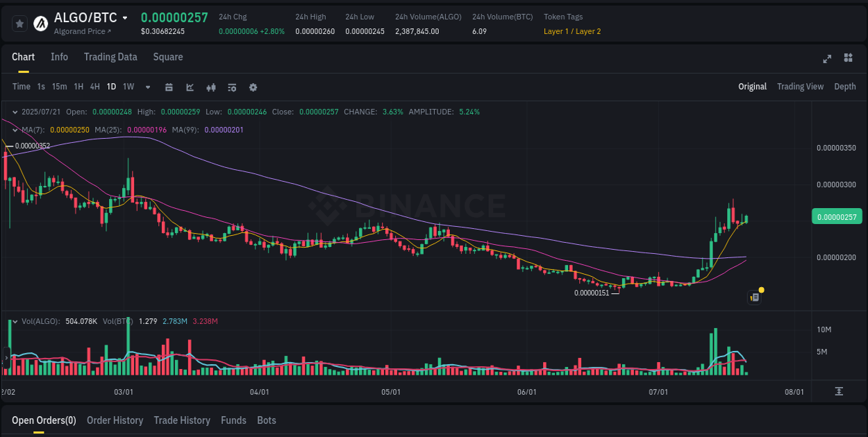Screen dimensions: 868x437
Task: Select the 1W timeframe
Action: (128, 87)
